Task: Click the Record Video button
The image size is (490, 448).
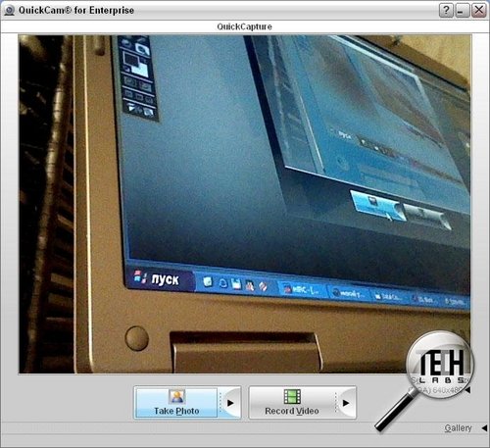Action: pos(291,403)
